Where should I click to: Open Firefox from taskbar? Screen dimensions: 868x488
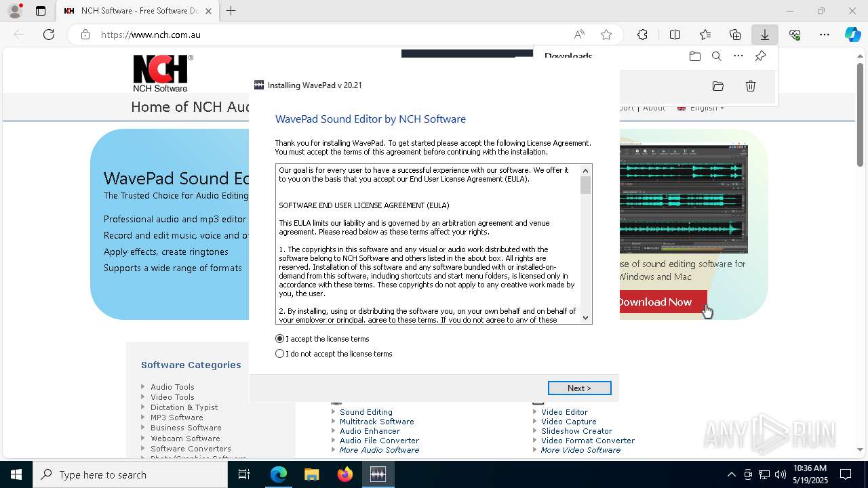pos(345,474)
